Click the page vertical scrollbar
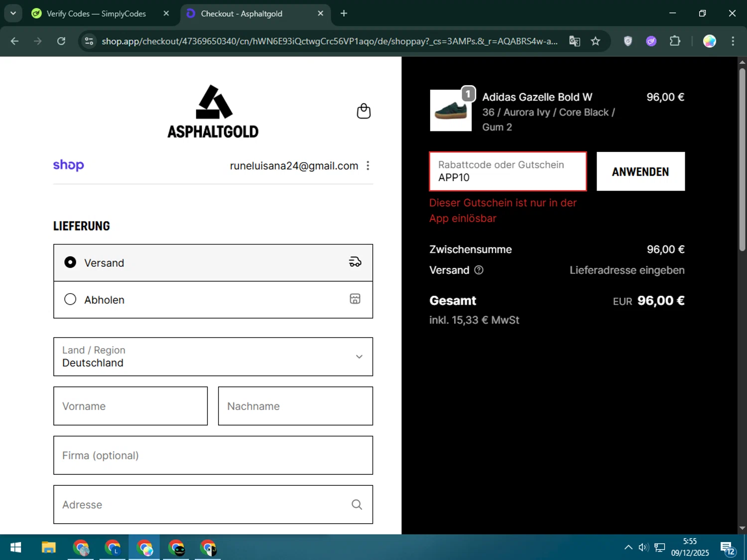The height and width of the screenshot is (560, 747). coord(742,159)
